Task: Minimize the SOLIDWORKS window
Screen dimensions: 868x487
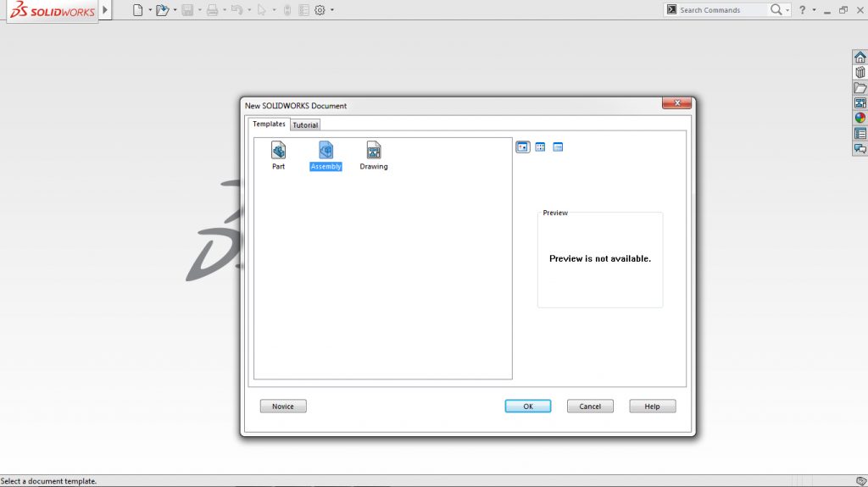Action: pyautogui.click(x=827, y=10)
